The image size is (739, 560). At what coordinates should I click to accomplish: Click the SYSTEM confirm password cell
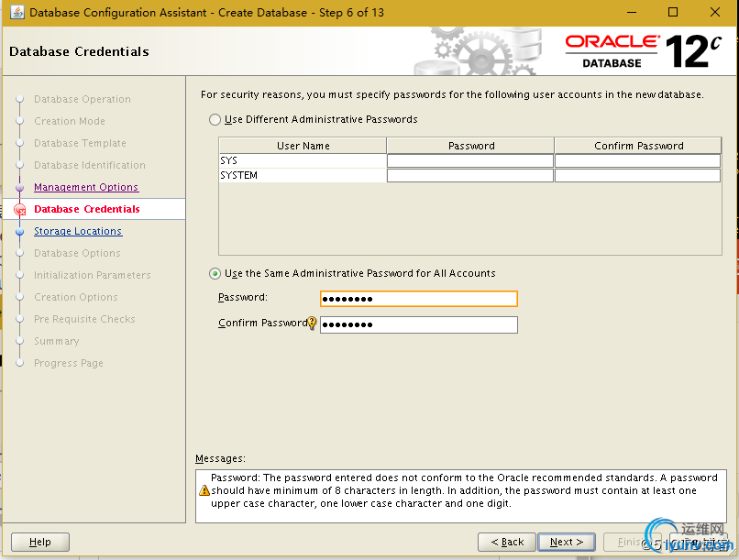[x=637, y=176]
